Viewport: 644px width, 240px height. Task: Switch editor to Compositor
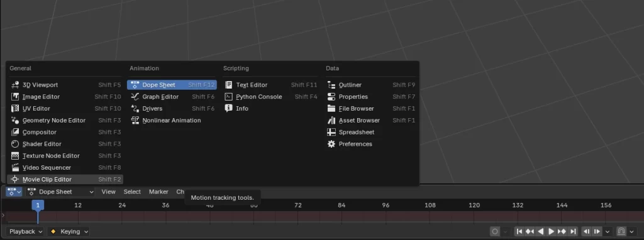65,132
